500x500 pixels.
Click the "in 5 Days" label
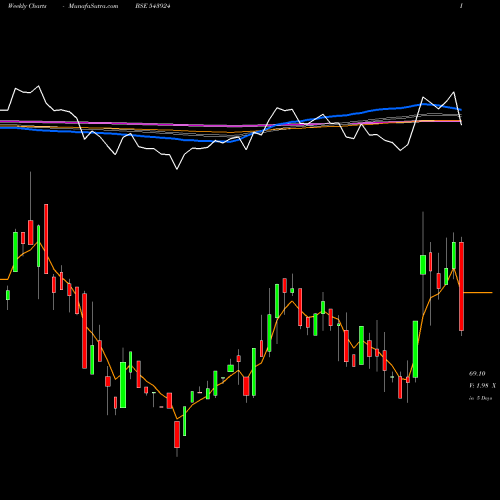coord(481,398)
